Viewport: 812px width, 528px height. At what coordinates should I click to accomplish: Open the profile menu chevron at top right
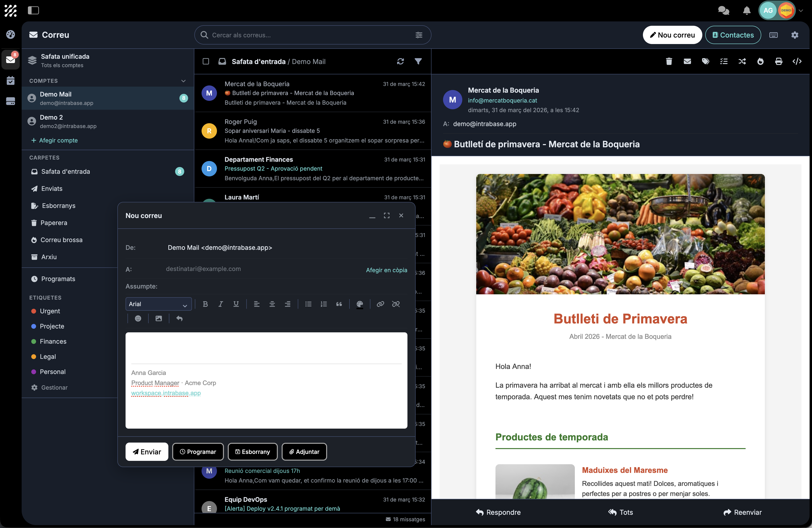[x=801, y=11]
